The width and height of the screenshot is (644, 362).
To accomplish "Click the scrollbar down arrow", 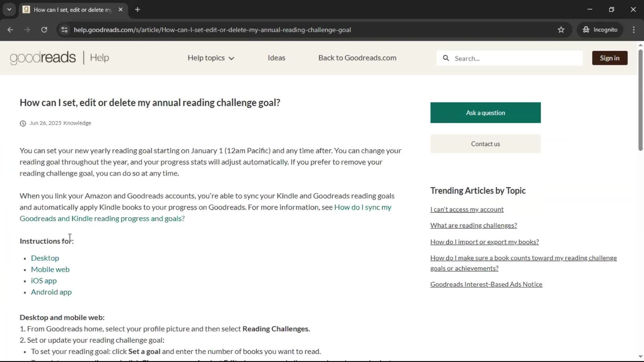I will click(x=640, y=357).
